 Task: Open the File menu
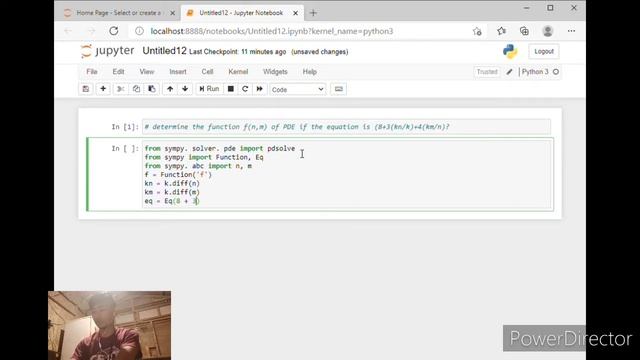coord(92,72)
